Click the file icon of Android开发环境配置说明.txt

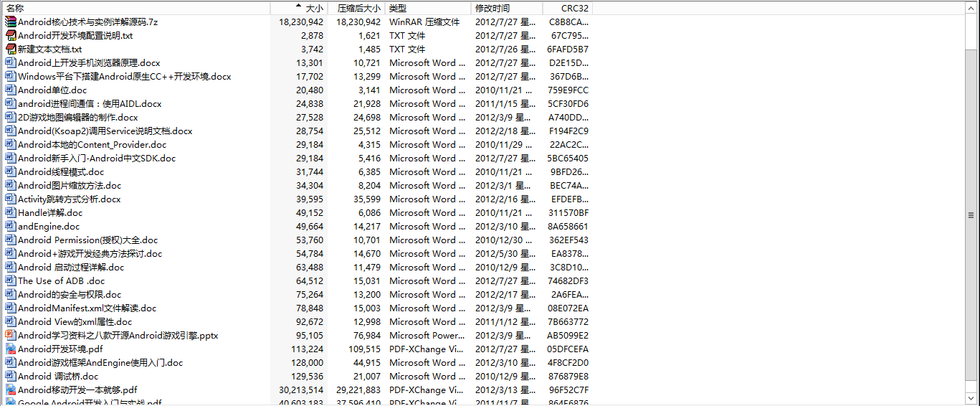[x=11, y=35]
